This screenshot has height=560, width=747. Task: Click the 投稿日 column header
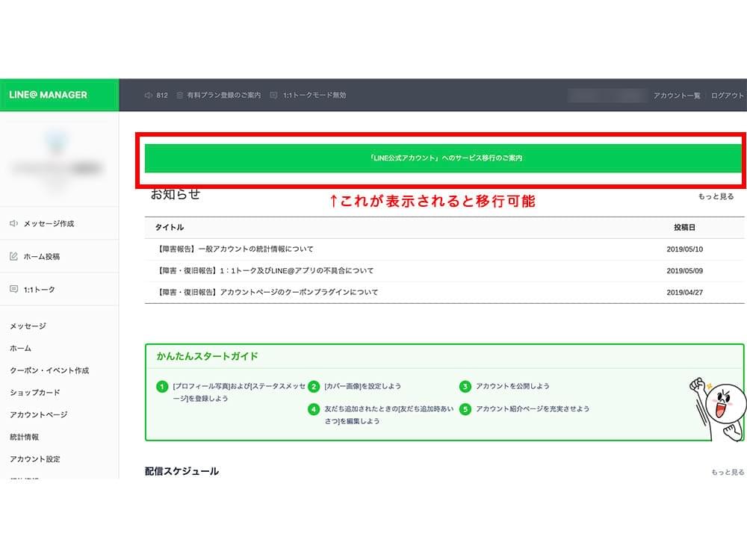pos(684,227)
